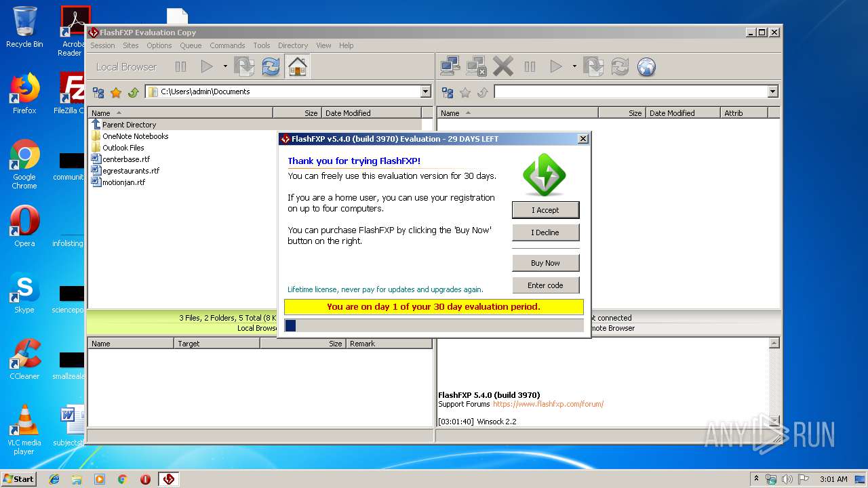
Task: Open the Tools menu
Action: (262, 45)
